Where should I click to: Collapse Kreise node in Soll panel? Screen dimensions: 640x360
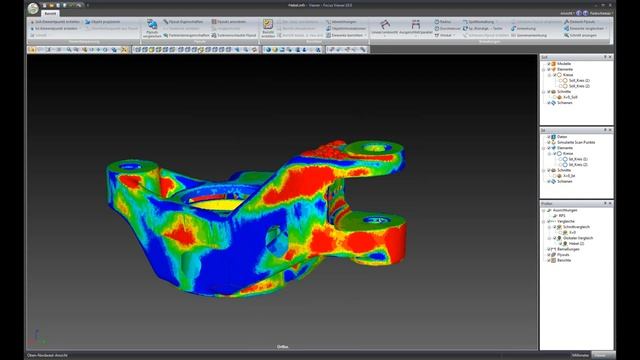(x=549, y=75)
